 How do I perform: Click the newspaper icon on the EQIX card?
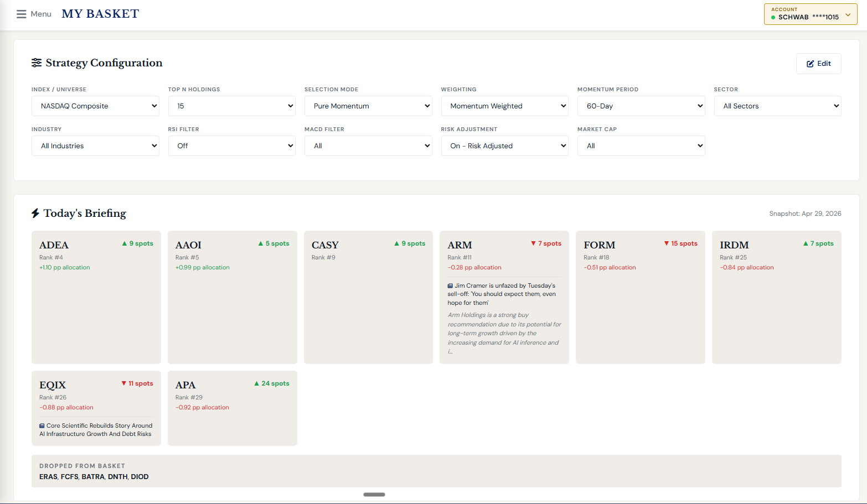click(42, 425)
